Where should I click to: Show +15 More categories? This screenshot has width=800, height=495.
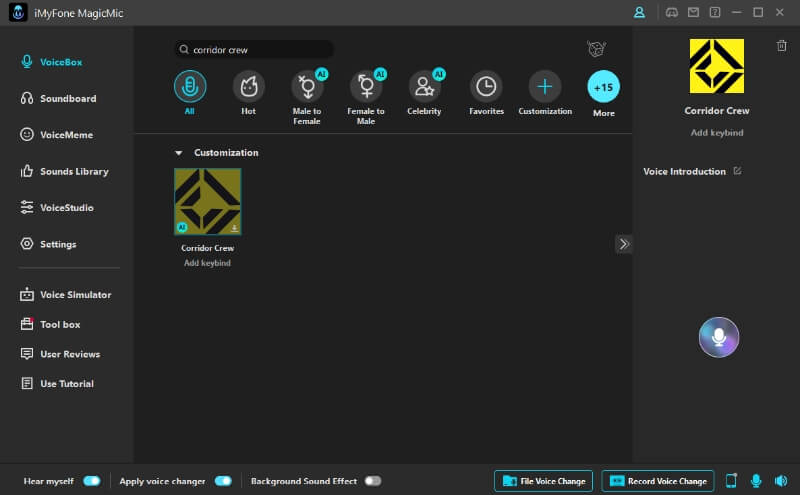(604, 87)
